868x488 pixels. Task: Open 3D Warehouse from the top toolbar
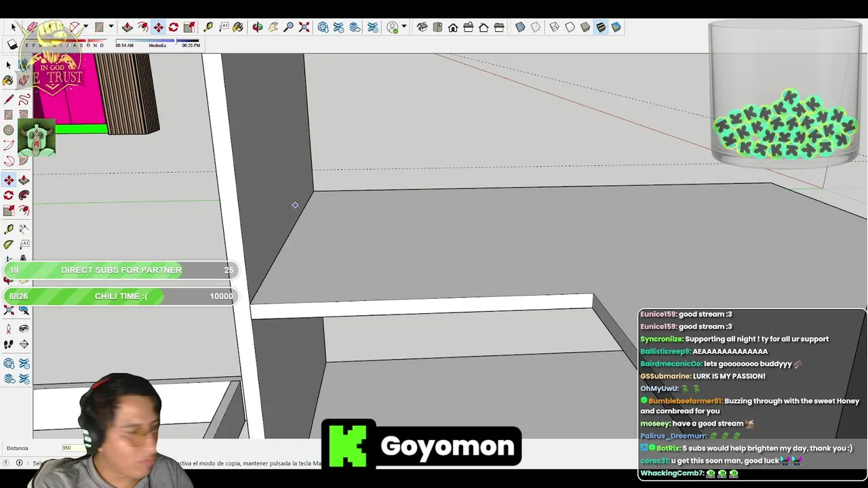(x=323, y=27)
